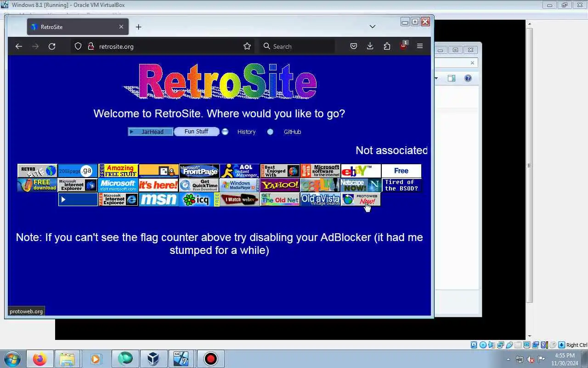Image resolution: width=588 pixels, height=368 pixels.
Task: Click the Yahoo! banner
Action: point(280,185)
